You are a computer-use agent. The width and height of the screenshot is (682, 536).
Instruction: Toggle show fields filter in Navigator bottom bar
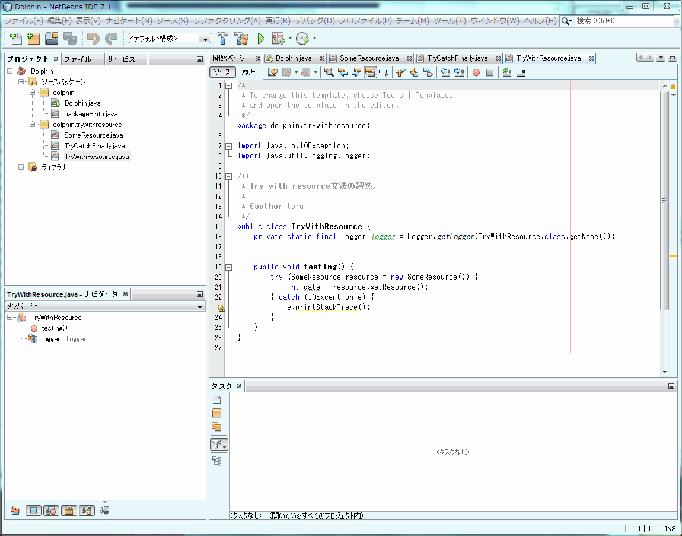tap(33, 510)
